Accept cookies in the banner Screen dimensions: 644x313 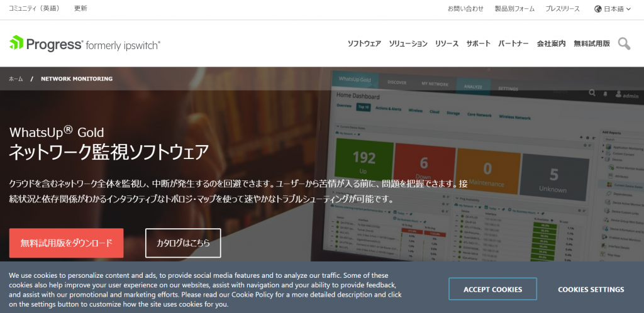tap(493, 289)
